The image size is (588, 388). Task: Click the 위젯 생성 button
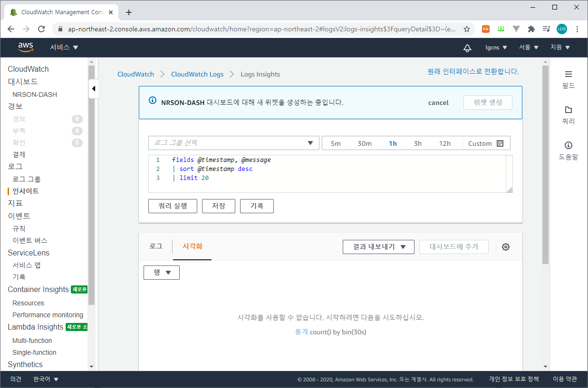[x=488, y=103]
